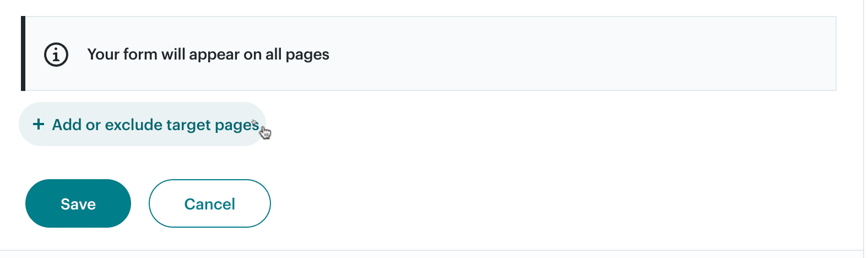Click the dark left bar of info banner
This screenshot has height=258, width=868.
pyautogui.click(x=23, y=53)
